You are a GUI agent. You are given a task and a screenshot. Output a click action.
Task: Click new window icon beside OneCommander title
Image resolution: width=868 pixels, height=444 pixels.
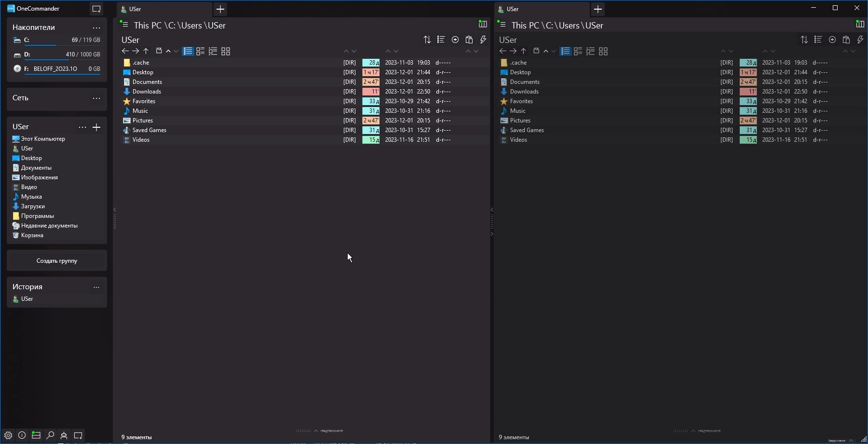click(96, 9)
